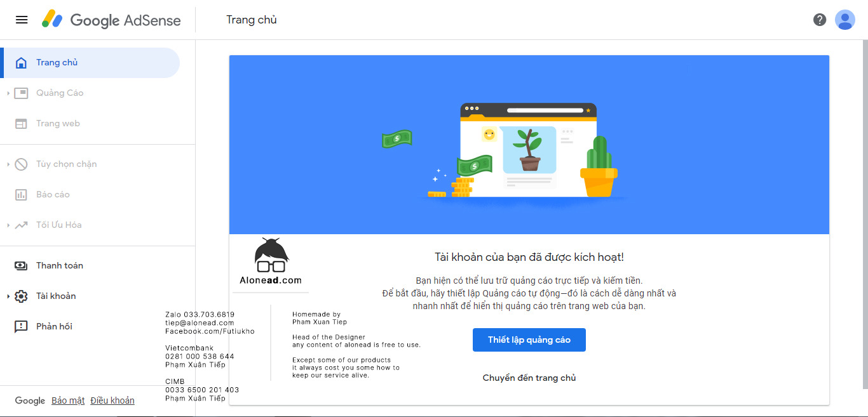Click the browser illustration in banner
Screen dimensions: 868x417
point(529,150)
